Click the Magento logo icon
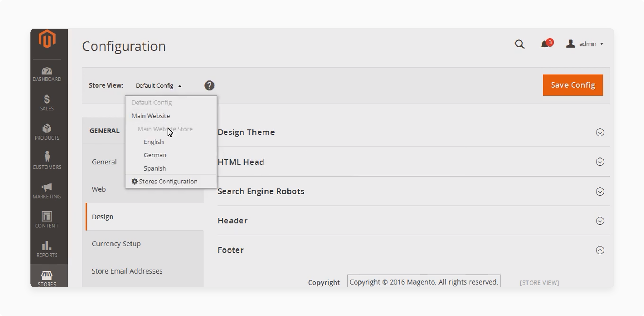This screenshot has width=644, height=316. pyautogui.click(x=47, y=39)
